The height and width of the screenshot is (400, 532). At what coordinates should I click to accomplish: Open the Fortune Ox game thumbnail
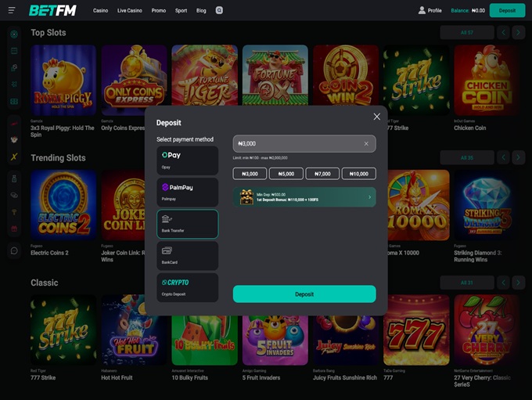coord(275,75)
